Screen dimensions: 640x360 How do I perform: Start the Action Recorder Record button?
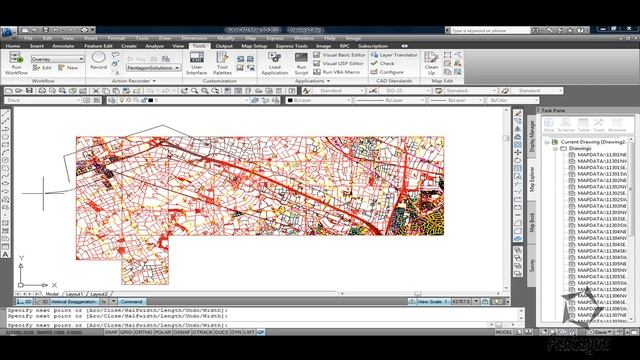98,61
